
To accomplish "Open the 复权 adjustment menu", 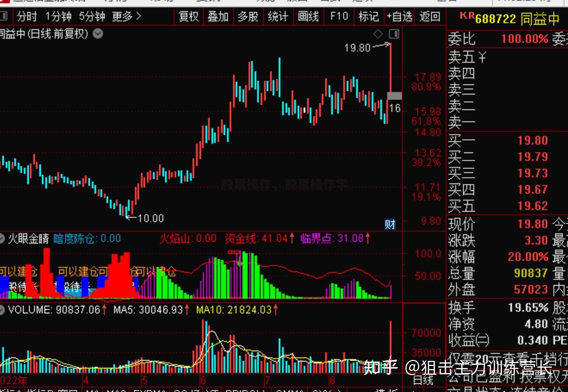I will (x=188, y=16).
